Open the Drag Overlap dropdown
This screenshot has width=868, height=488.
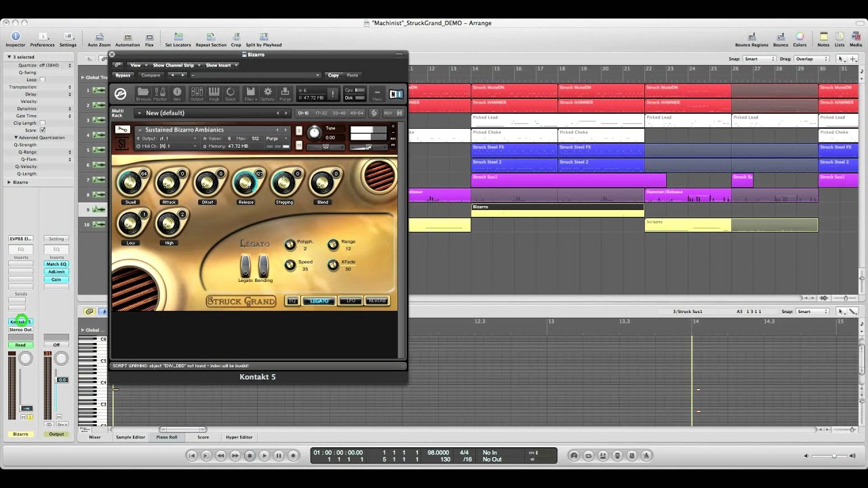[812, 59]
